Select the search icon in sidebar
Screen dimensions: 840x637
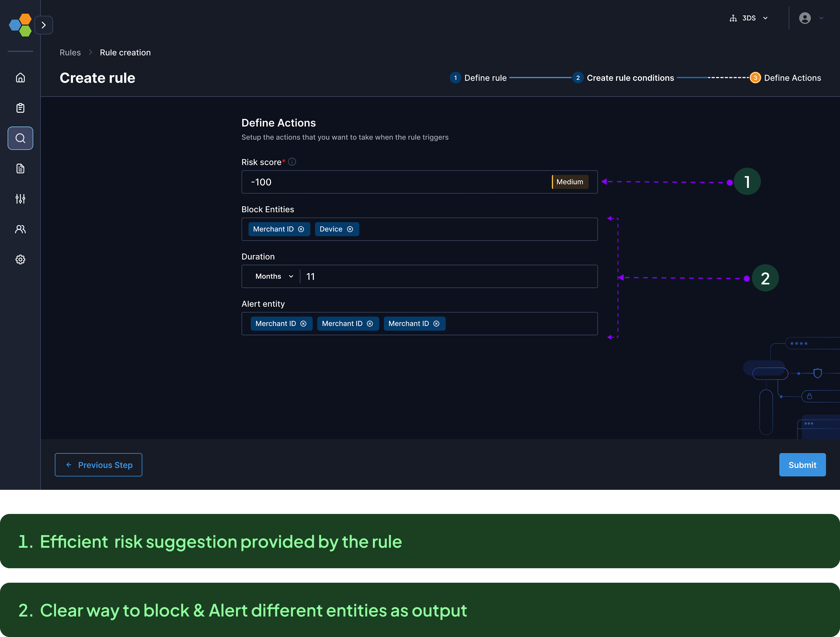pyautogui.click(x=21, y=138)
